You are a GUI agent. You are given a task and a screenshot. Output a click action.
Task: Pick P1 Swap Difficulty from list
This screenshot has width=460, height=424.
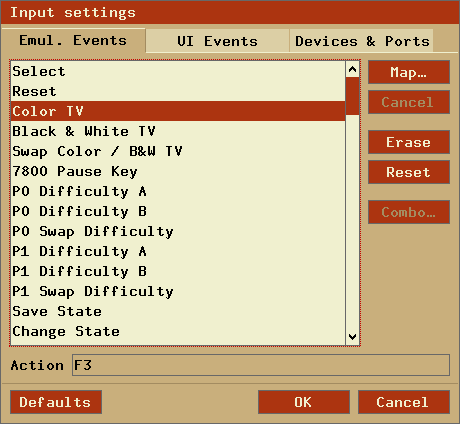(178, 291)
